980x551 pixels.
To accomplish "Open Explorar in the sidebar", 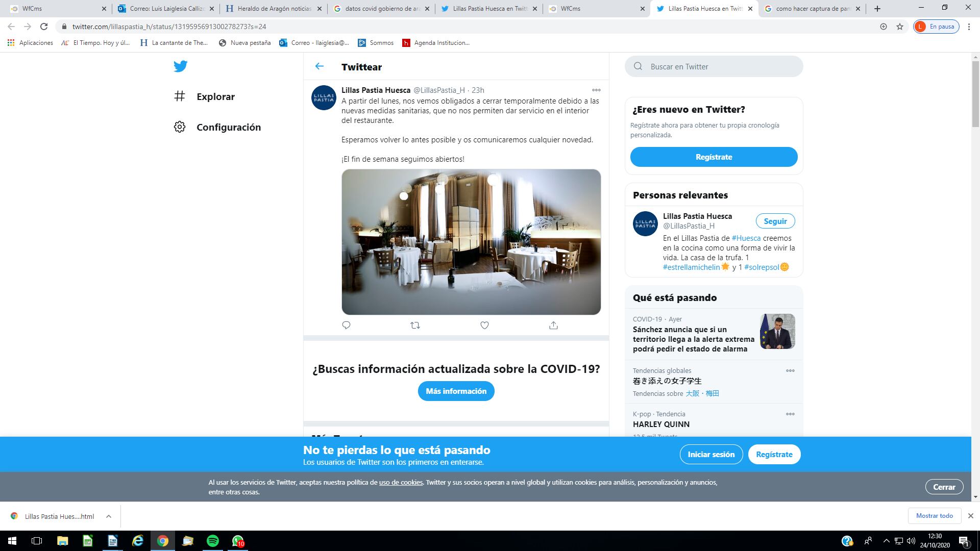I will (215, 96).
